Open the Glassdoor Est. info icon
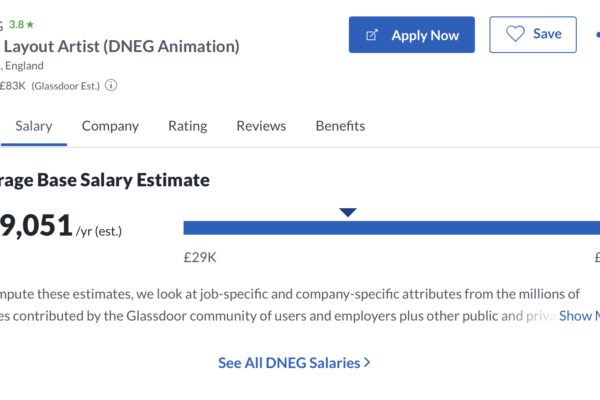The width and height of the screenshot is (600, 400). (x=111, y=85)
